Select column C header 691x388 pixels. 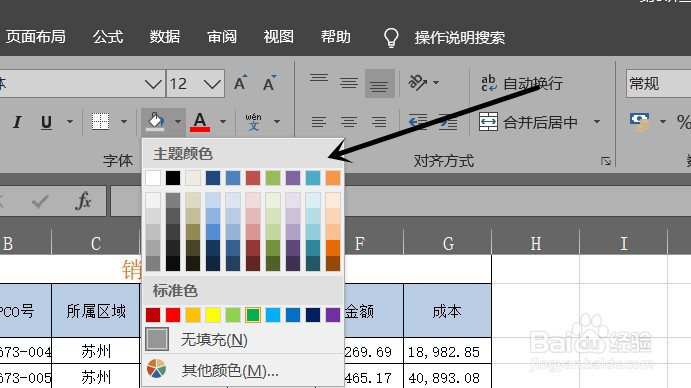(96, 243)
